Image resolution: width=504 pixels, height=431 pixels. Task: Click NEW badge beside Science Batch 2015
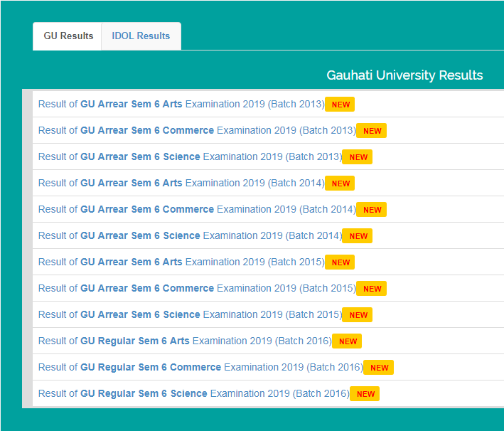click(358, 315)
